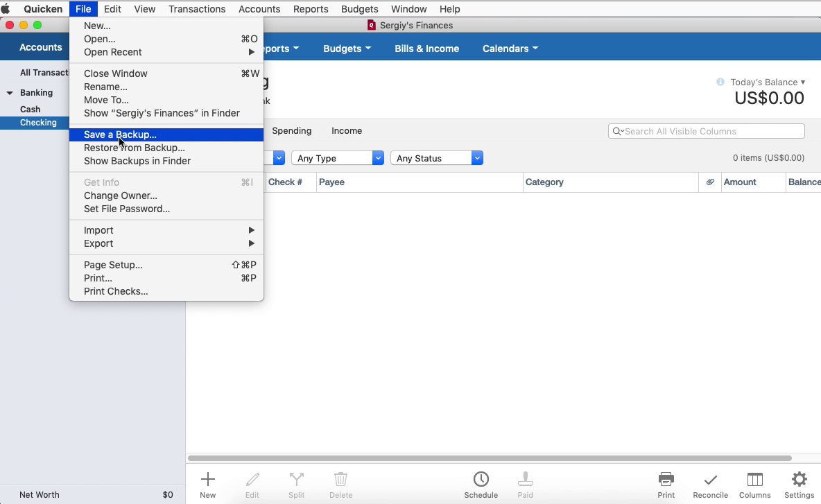Choose Open... in the File menu
Screen dimensions: 821x504
tap(166, 39)
